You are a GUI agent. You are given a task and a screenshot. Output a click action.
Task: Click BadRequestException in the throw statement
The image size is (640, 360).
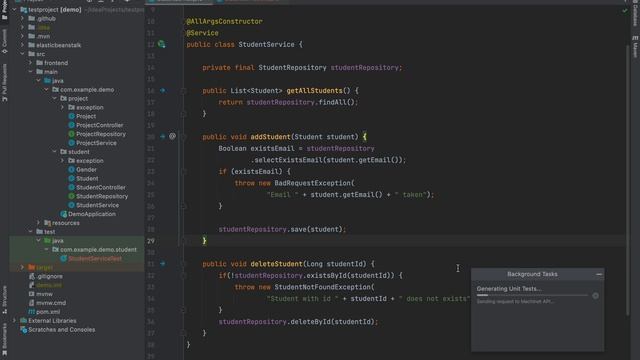pyautogui.click(x=312, y=183)
